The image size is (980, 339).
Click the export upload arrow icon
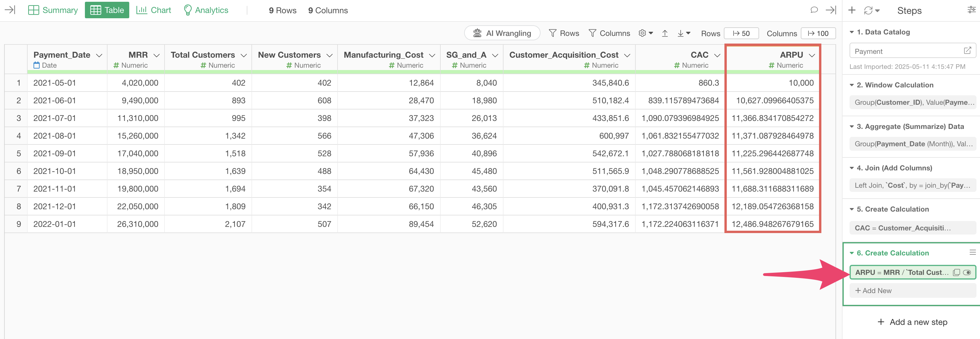coord(664,34)
